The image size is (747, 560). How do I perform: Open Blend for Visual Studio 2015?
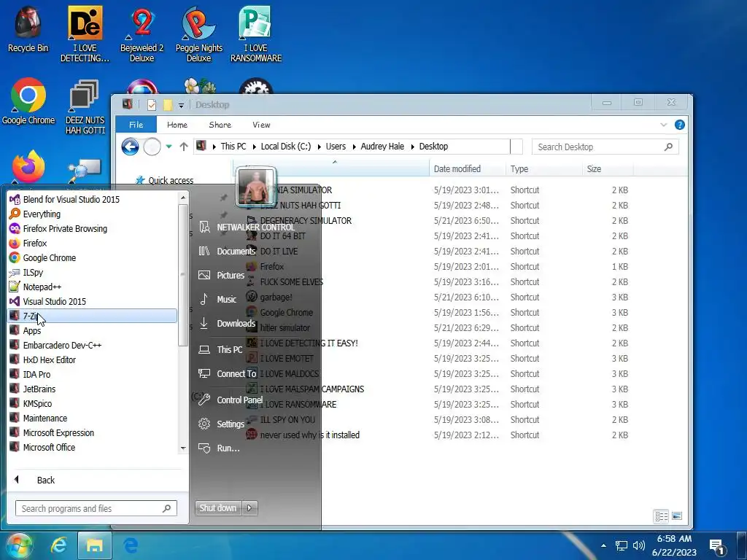93,200
